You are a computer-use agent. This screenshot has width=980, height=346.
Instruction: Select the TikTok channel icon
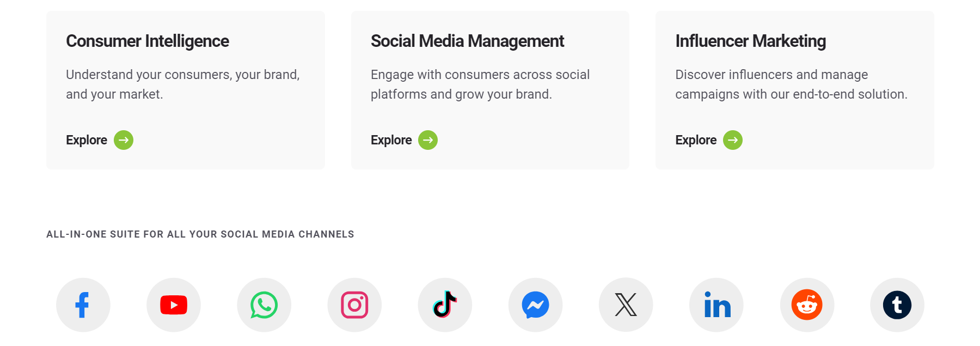tap(444, 305)
